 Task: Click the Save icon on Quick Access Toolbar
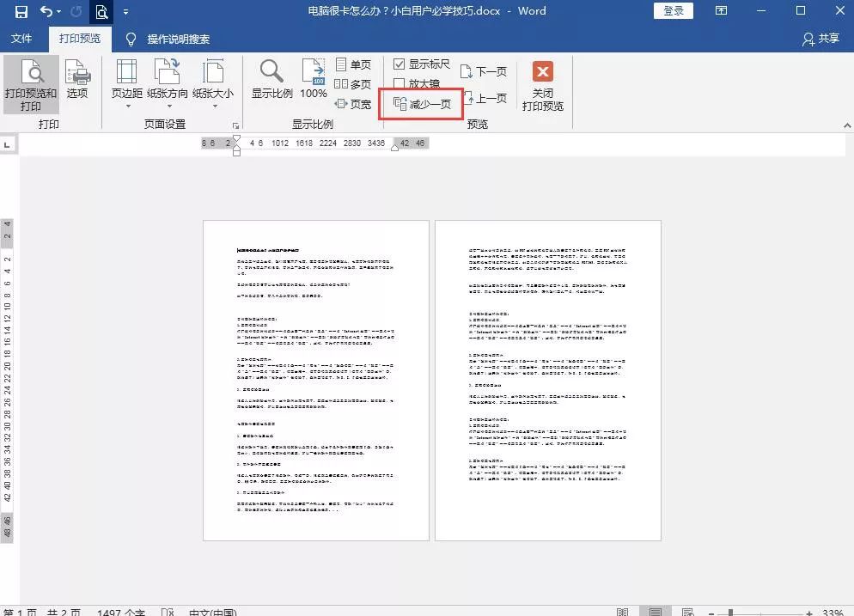tap(21, 11)
